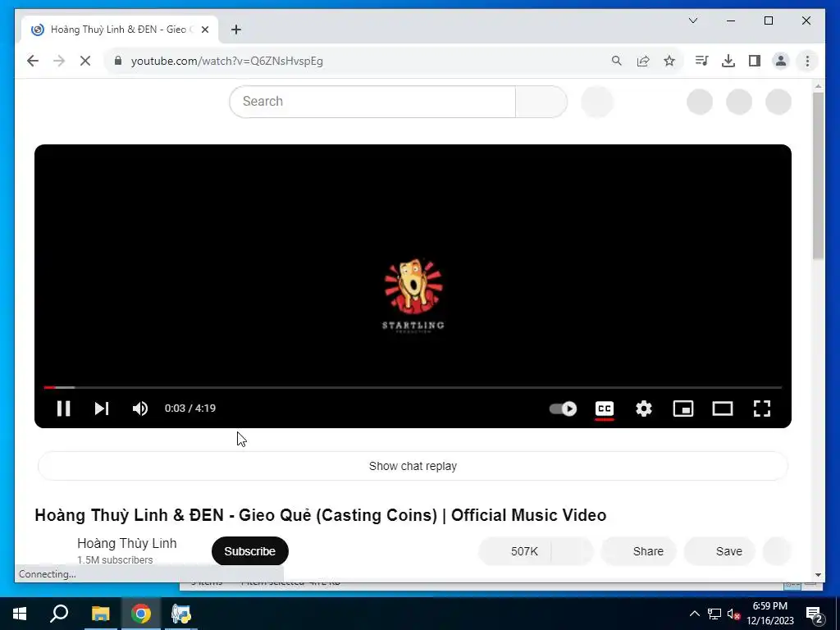Image resolution: width=840 pixels, height=630 pixels.
Task: Like the video with 507K
Action: (515, 551)
